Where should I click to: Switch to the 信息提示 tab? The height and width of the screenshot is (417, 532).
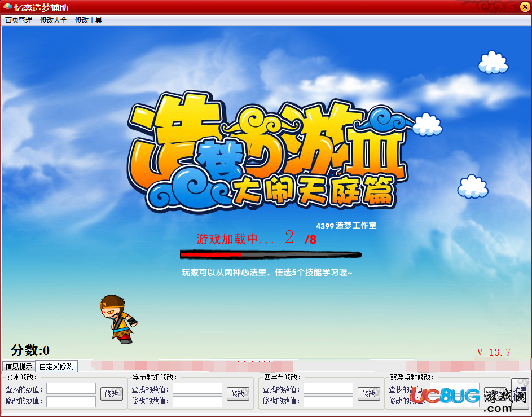(19, 366)
